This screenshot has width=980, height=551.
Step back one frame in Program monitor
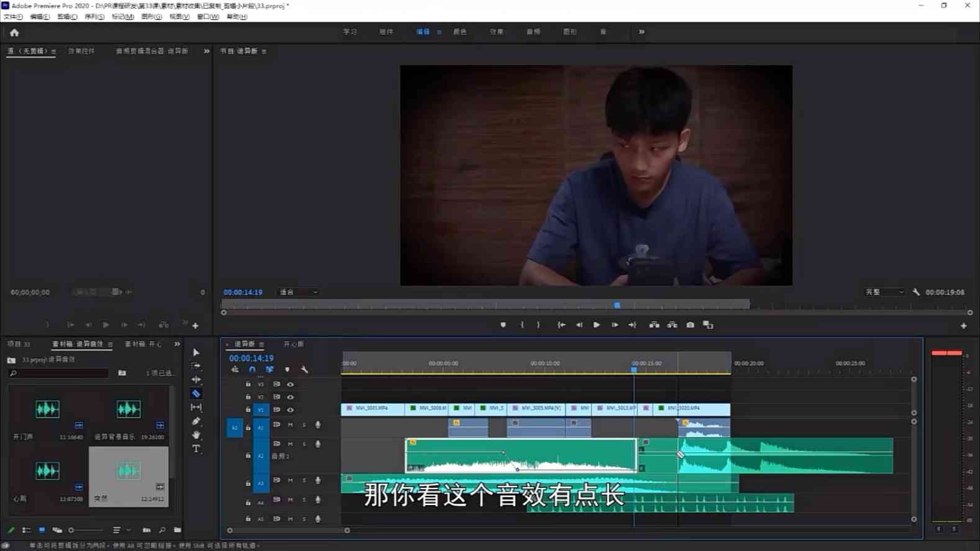(x=579, y=325)
